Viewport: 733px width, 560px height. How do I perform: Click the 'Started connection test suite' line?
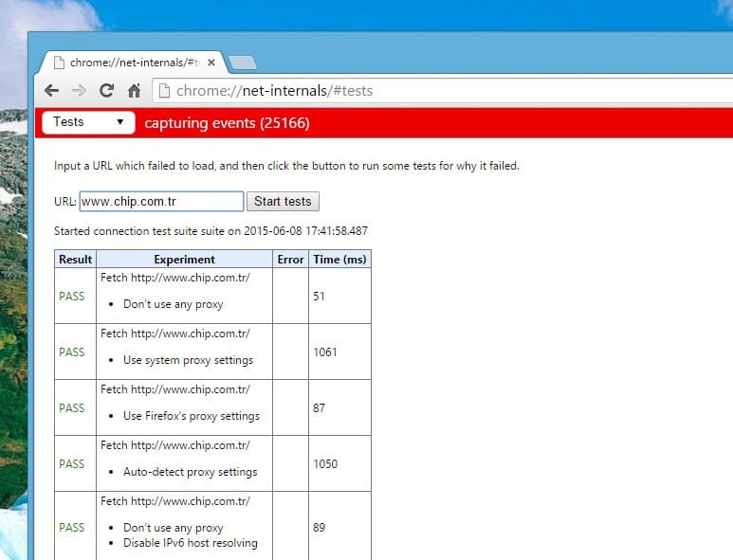tap(211, 231)
